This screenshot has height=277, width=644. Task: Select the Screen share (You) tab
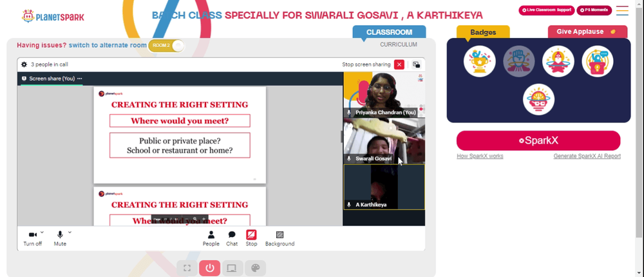(52, 79)
